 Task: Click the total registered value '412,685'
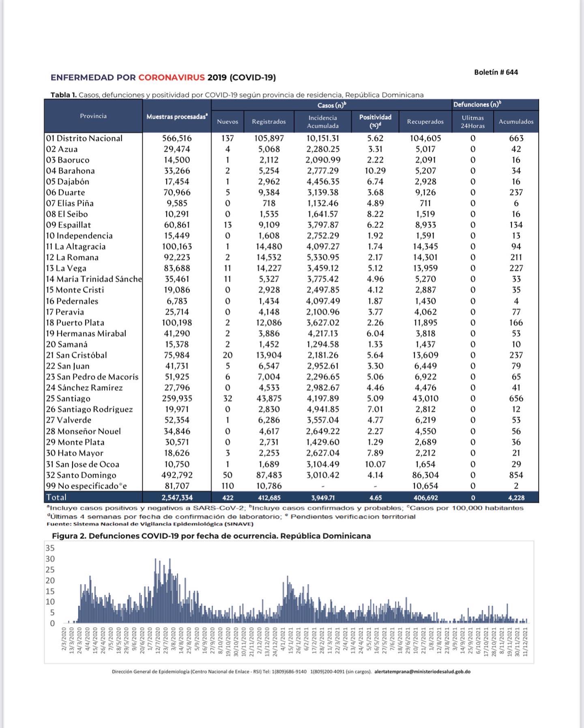point(269,498)
